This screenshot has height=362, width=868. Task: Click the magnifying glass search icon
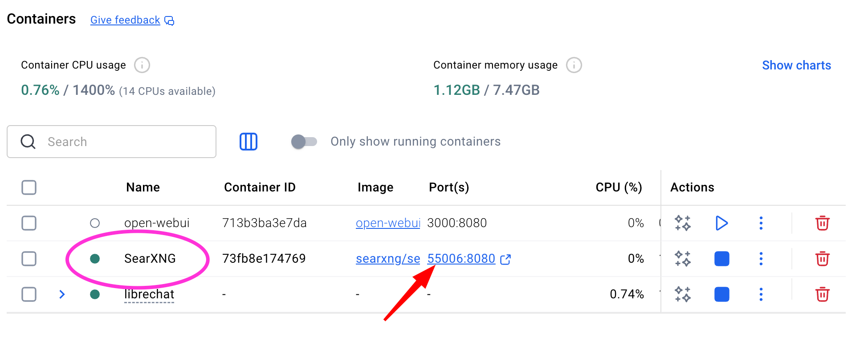click(28, 142)
